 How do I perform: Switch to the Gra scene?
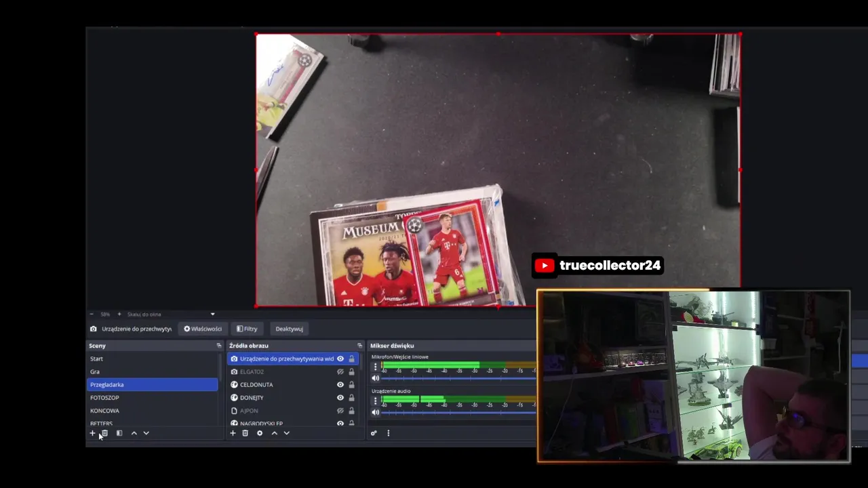(152, 371)
